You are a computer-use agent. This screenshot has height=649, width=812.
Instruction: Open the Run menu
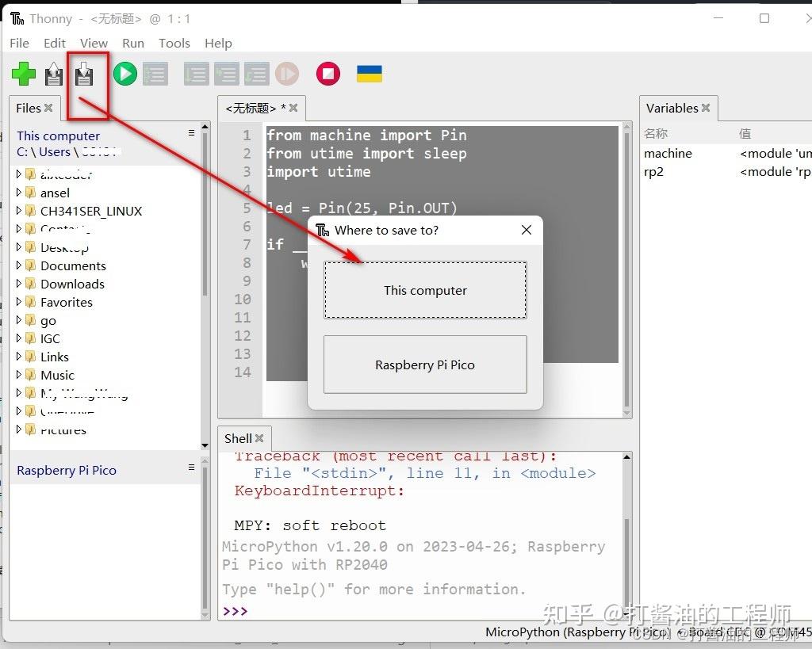coord(133,43)
